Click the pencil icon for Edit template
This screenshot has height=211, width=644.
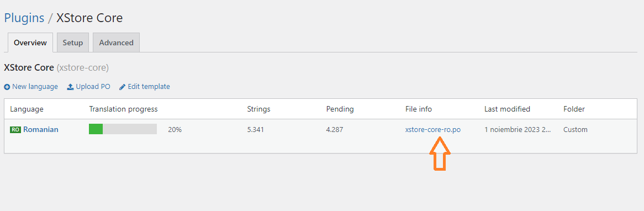click(x=123, y=87)
